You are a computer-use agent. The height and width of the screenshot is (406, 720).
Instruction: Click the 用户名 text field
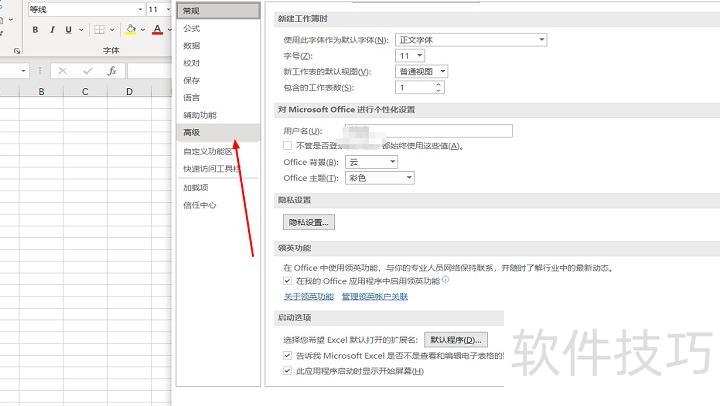[x=429, y=131]
